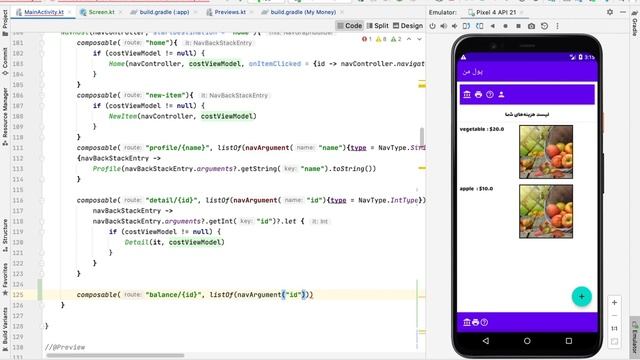Screen dimensions: 640x360
Task: Open the Project tool window
Action: (5, 23)
